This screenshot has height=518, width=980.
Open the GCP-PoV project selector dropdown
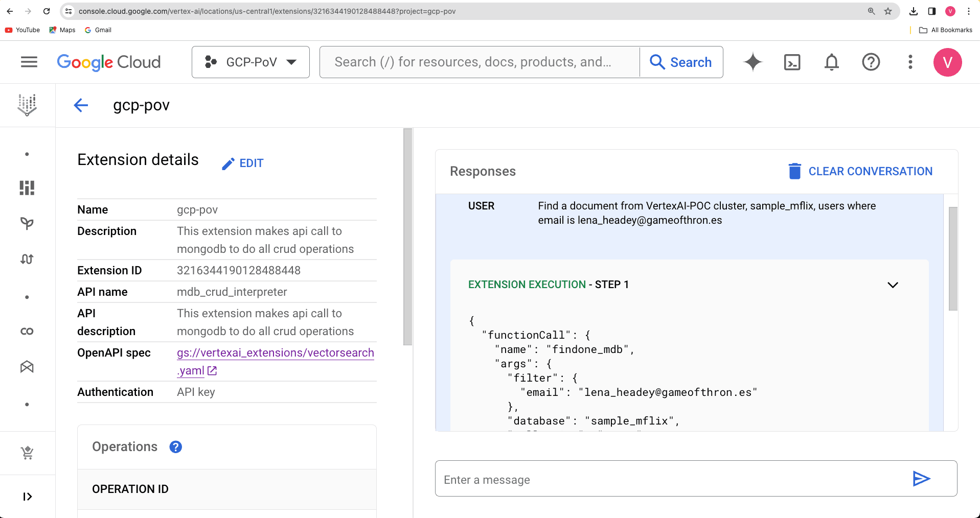click(x=250, y=62)
